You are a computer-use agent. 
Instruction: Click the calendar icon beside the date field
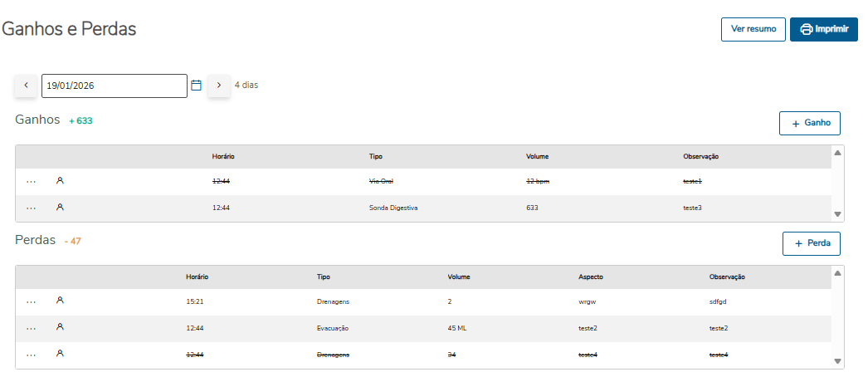(x=197, y=85)
